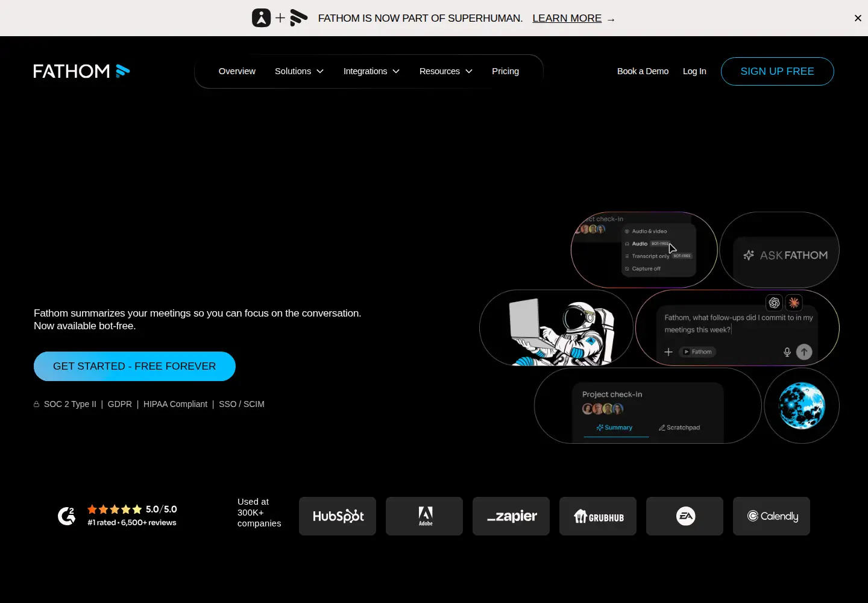Screen dimensions: 868x603
Task: Click the 'SSO / SCIM' text
Action: 242,404
